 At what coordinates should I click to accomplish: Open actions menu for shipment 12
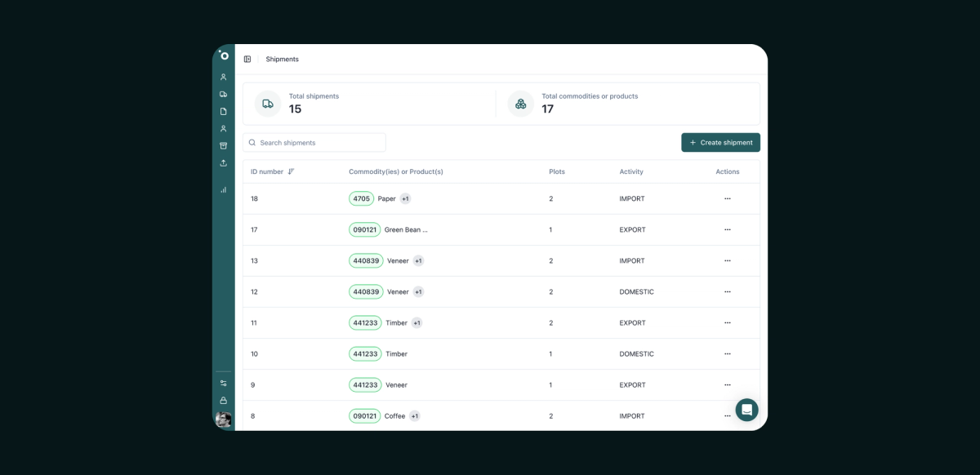tap(728, 291)
